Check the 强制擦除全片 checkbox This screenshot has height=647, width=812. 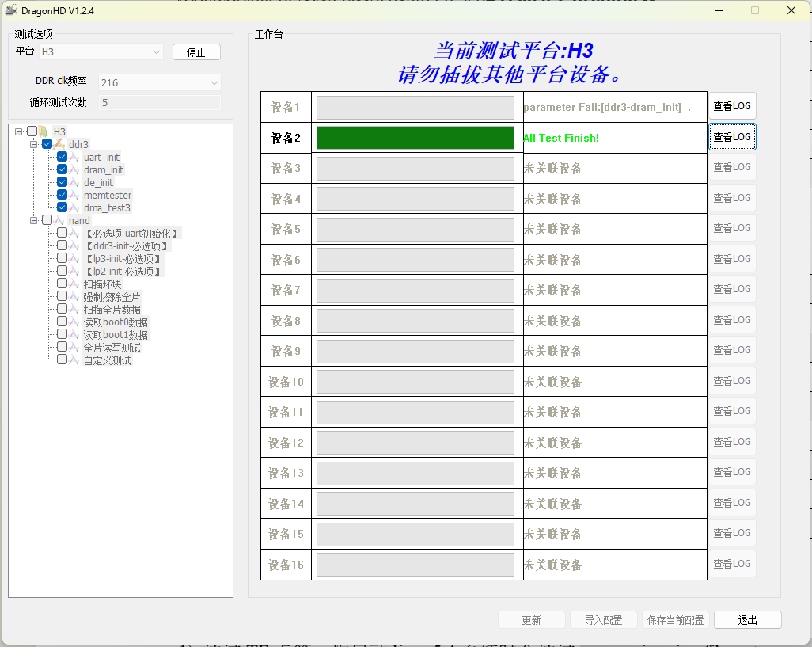pyautogui.click(x=63, y=296)
